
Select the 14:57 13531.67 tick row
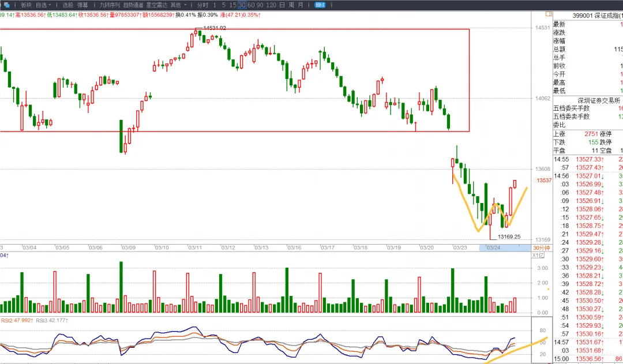[588, 342]
